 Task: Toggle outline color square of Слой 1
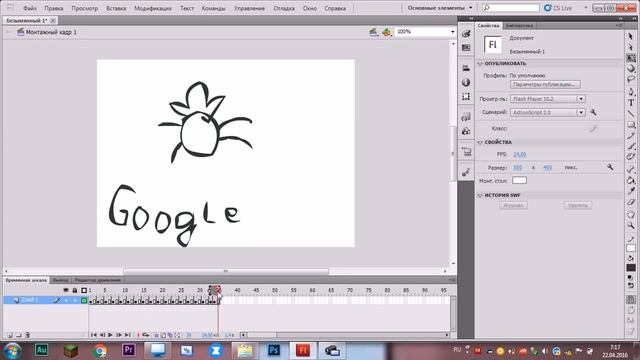pyautogui.click(x=84, y=300)
